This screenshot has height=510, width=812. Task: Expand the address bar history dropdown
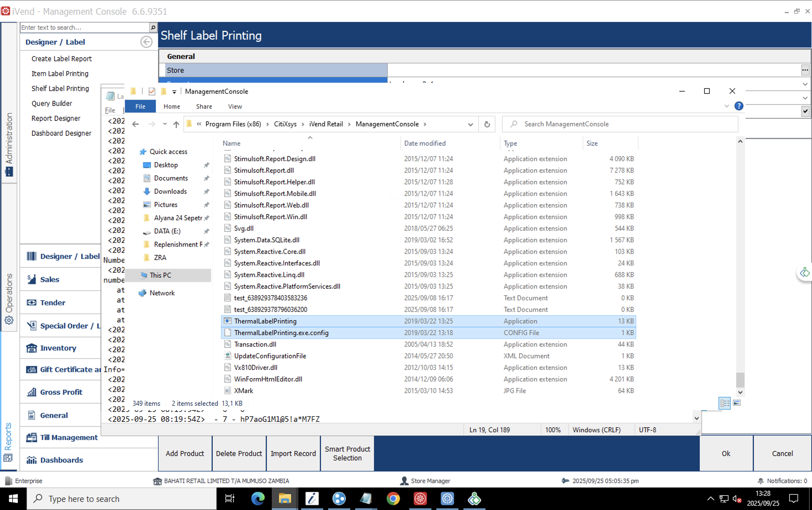pos(470,124)
